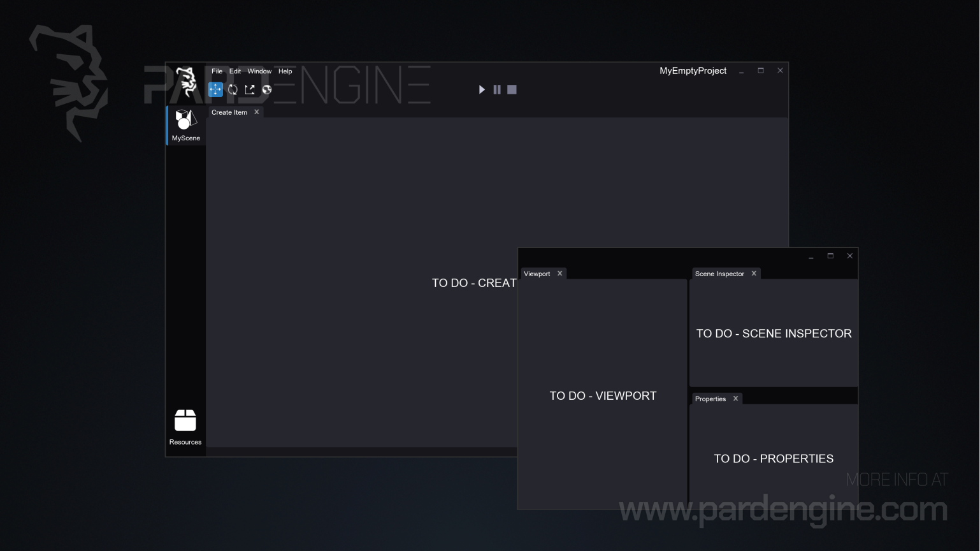980x551 pixels.
Task: Stop playback with the square button
Action: pos(512,90)
